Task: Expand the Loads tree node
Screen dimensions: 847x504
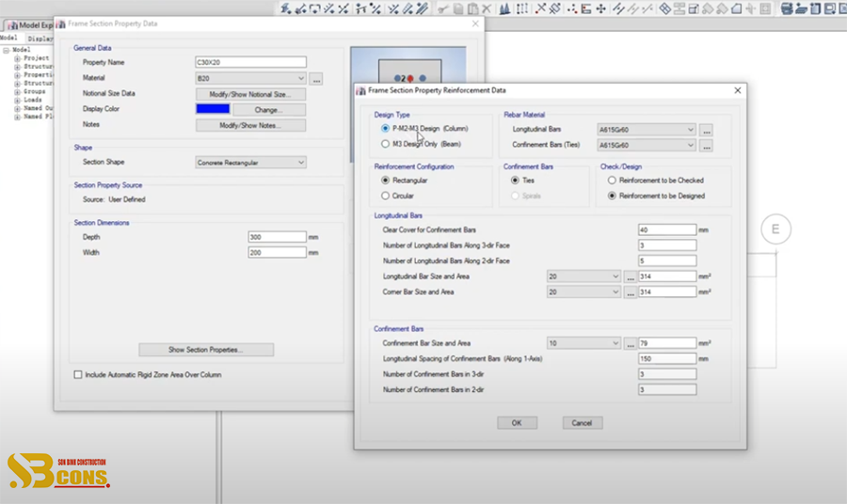Action: tap(17, 100)
